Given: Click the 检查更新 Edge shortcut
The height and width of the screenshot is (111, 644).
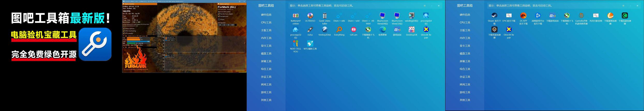Looking at the screenshot, I should coord(382,30).
